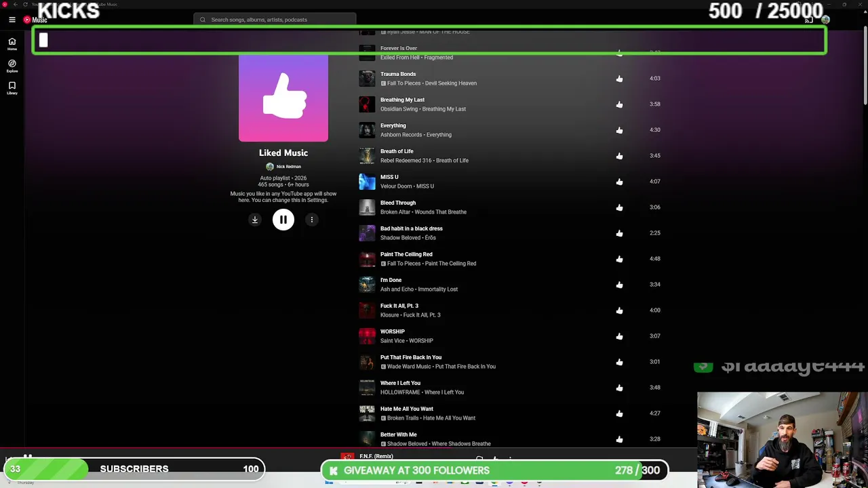Open artist link Wade Ward Music
Screen dimensions: 868x488
coord(409,367)
